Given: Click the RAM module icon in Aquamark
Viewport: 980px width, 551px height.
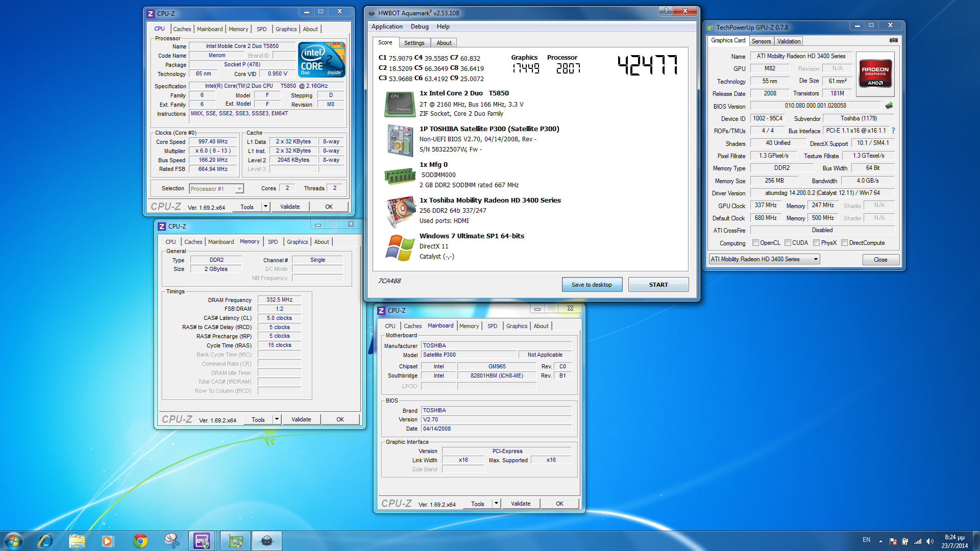Looking at the screenshot, I should [x=400, y=177].
